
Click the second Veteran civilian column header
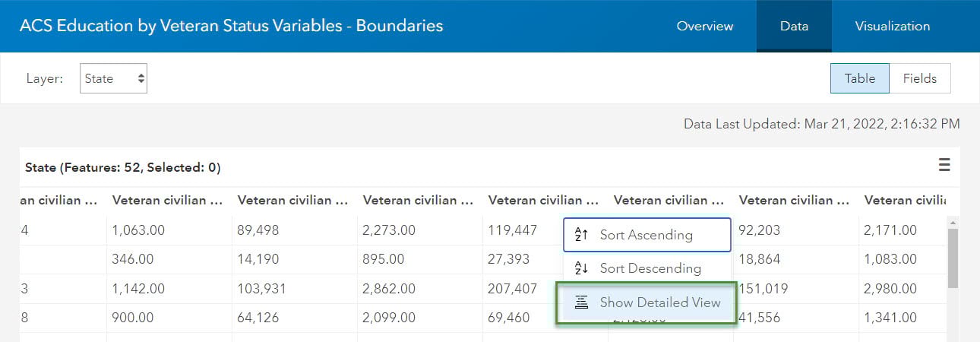tap(292, 201)
